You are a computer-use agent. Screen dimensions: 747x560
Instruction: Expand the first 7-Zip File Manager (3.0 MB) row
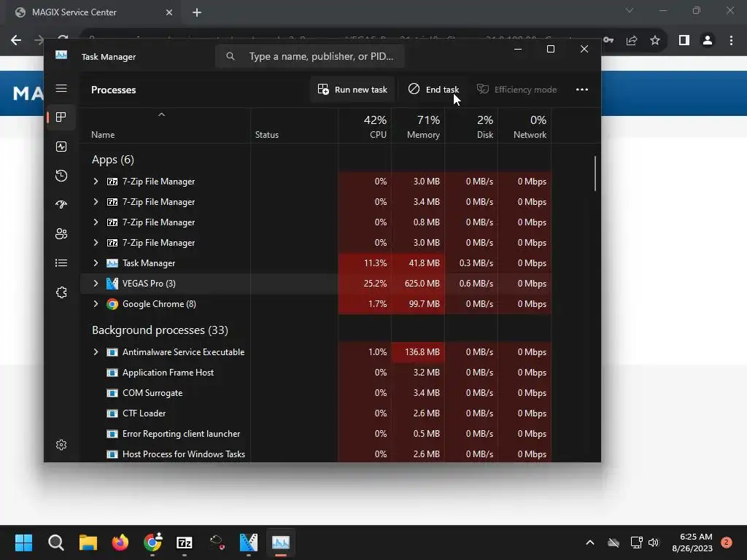(96, 182)
